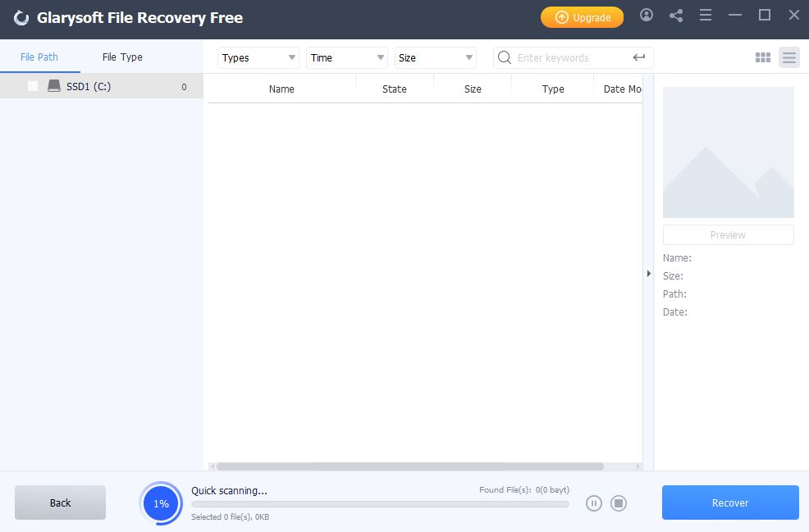Click the enter arrow icon in search box
This screenshot has height=532, width=809.
click(638, 57)
